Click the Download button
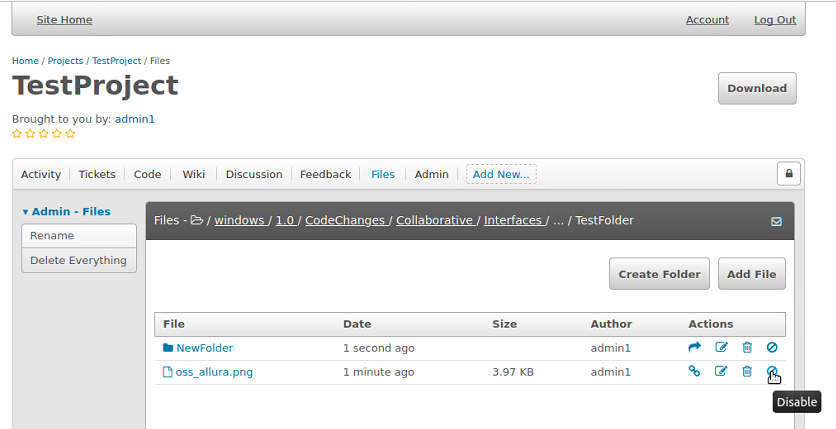Screen dimensions: 836x429 point(757,88)
